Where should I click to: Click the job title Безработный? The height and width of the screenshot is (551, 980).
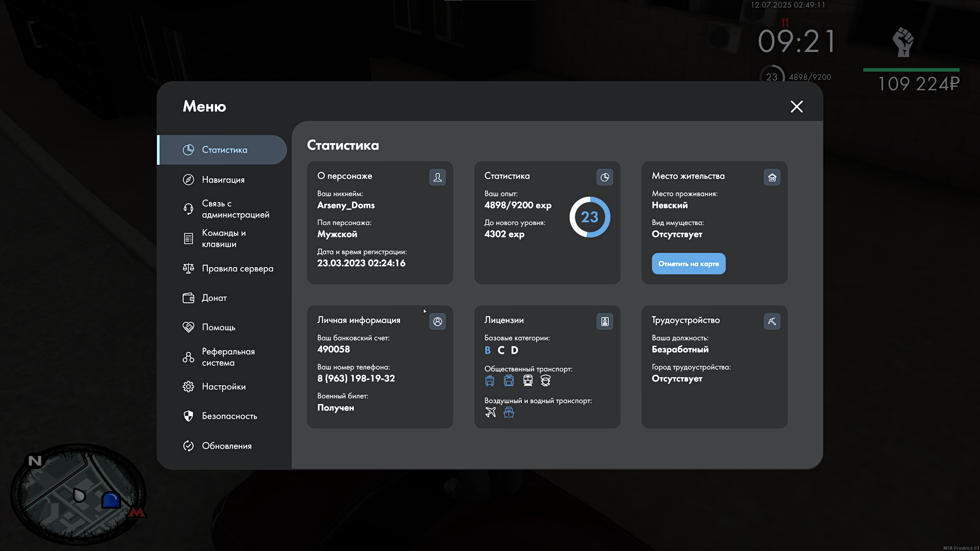point(680,349)
